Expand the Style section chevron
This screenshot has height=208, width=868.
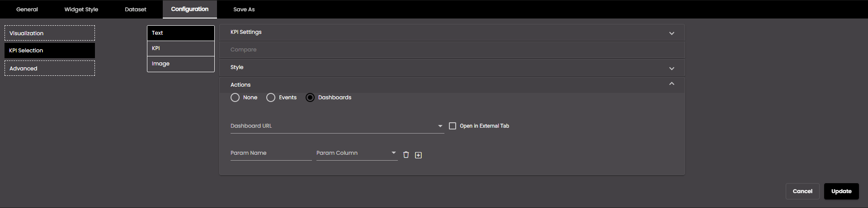(672, 68)
